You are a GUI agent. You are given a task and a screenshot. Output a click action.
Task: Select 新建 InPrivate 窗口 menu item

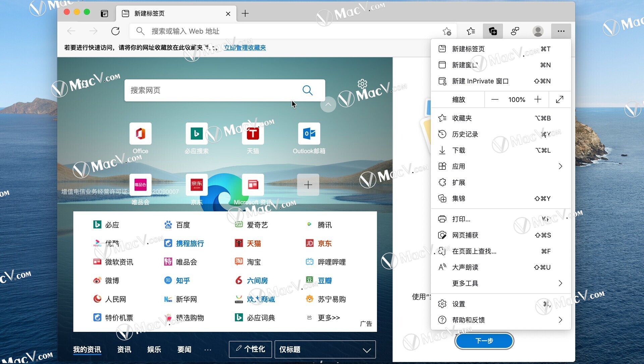click(501, 81)
